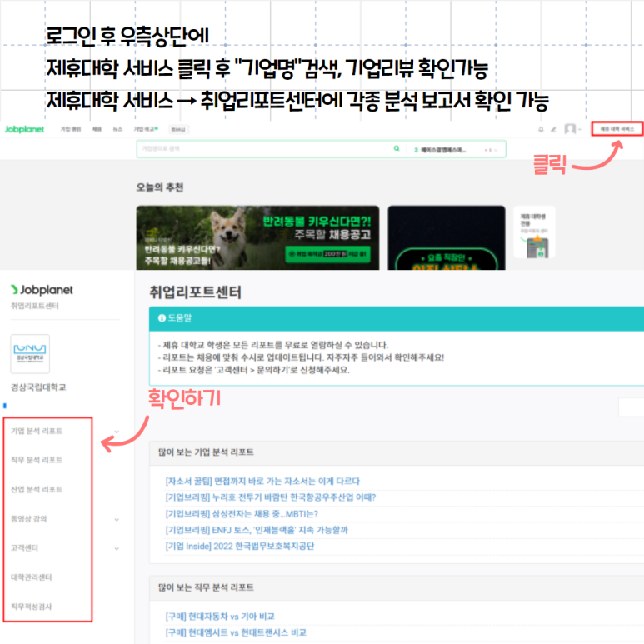Click the 오늘의 추천 section heading

[x=160, y=187]
